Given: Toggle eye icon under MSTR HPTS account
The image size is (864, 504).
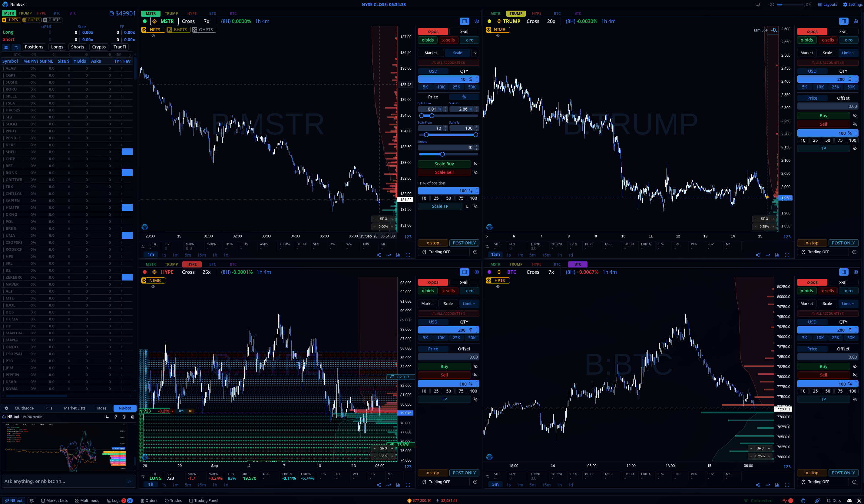Looking at the screenshot, I should (x=153, y=36).
